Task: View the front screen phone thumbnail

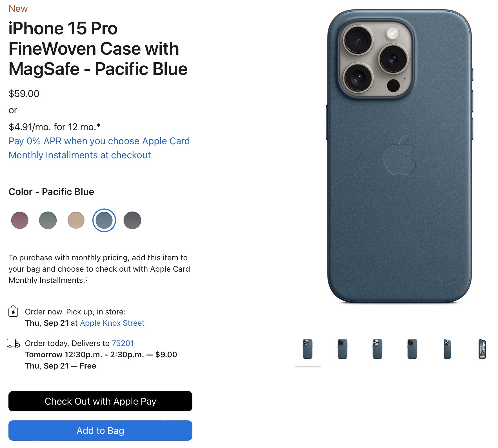Action: [482, 349]
